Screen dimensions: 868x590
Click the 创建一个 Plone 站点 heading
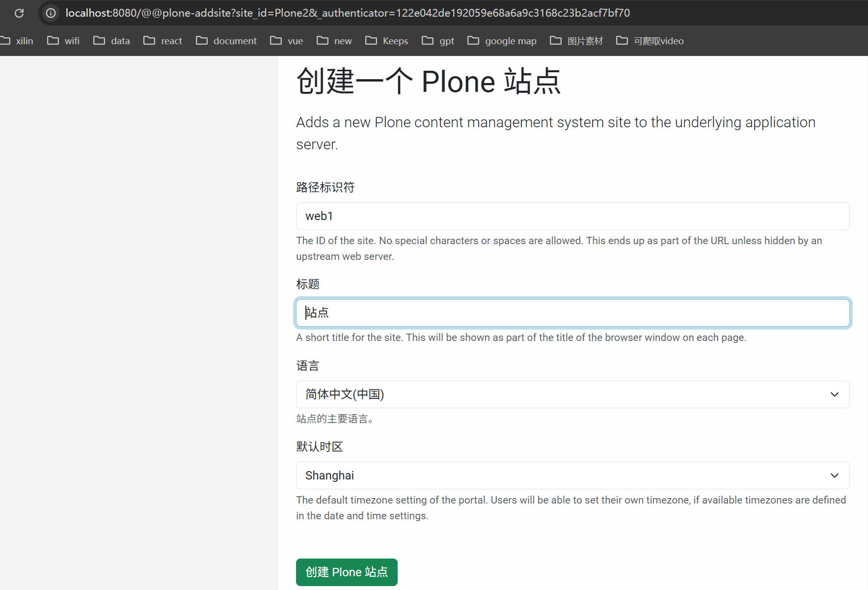point(429,81)
